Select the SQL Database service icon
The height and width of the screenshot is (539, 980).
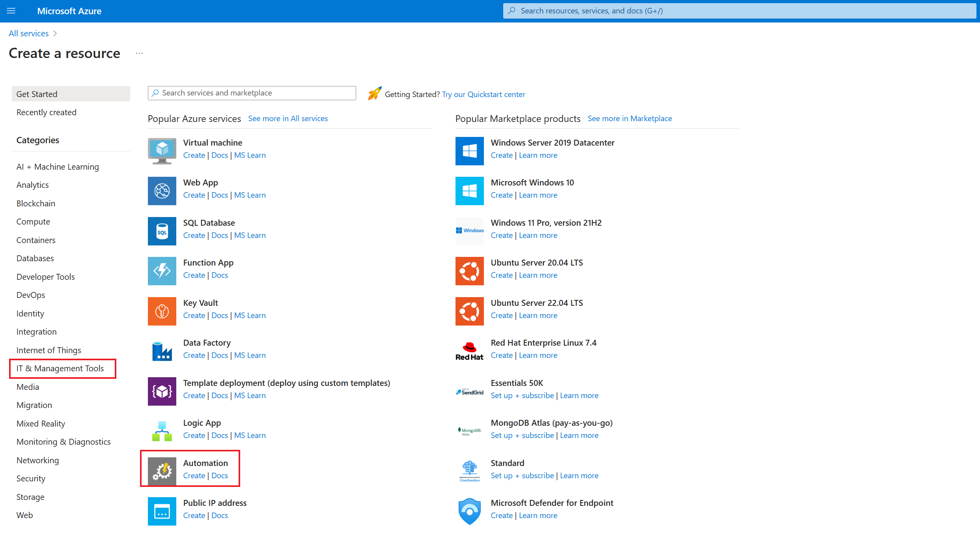162,231
